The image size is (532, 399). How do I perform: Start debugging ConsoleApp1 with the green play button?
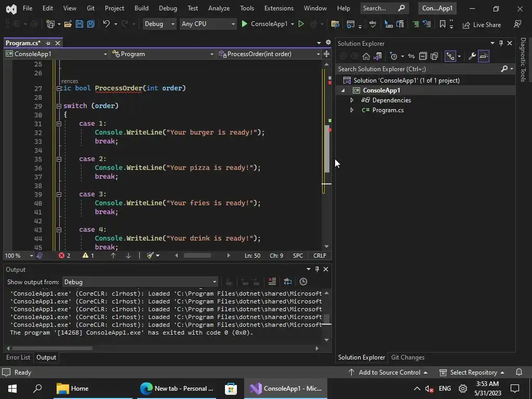pos(244,24)
